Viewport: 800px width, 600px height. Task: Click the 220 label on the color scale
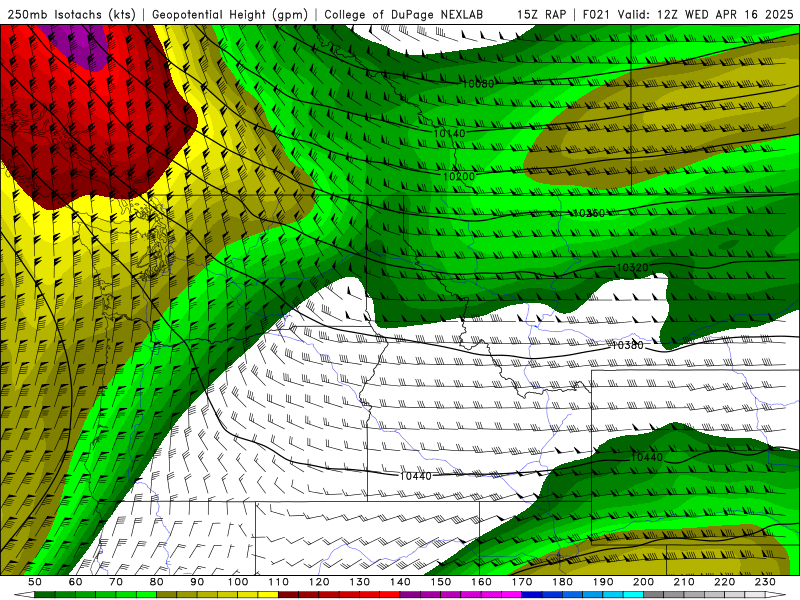click(725, 582)
